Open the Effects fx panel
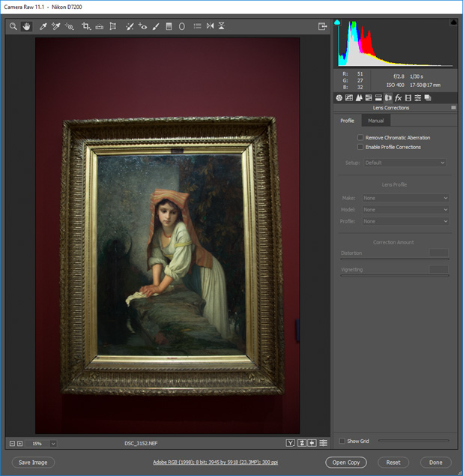This screenshot has width=463, height=476. (x=398, y=98)
